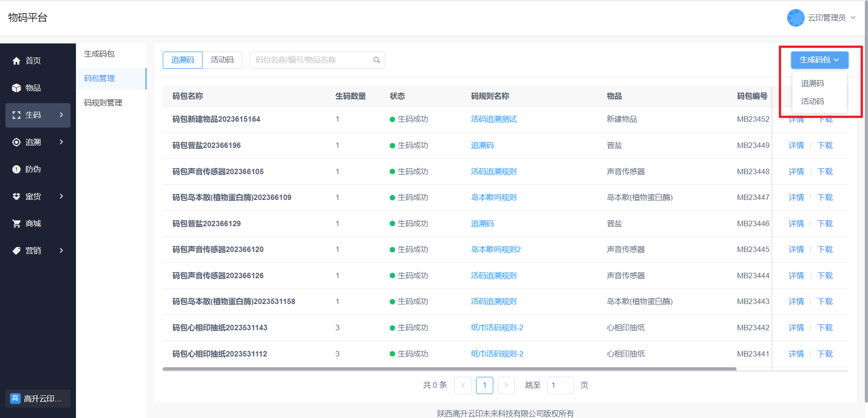
Task: Click row name 码包声音传感器202366105
Action: click(x=218, y=172)
